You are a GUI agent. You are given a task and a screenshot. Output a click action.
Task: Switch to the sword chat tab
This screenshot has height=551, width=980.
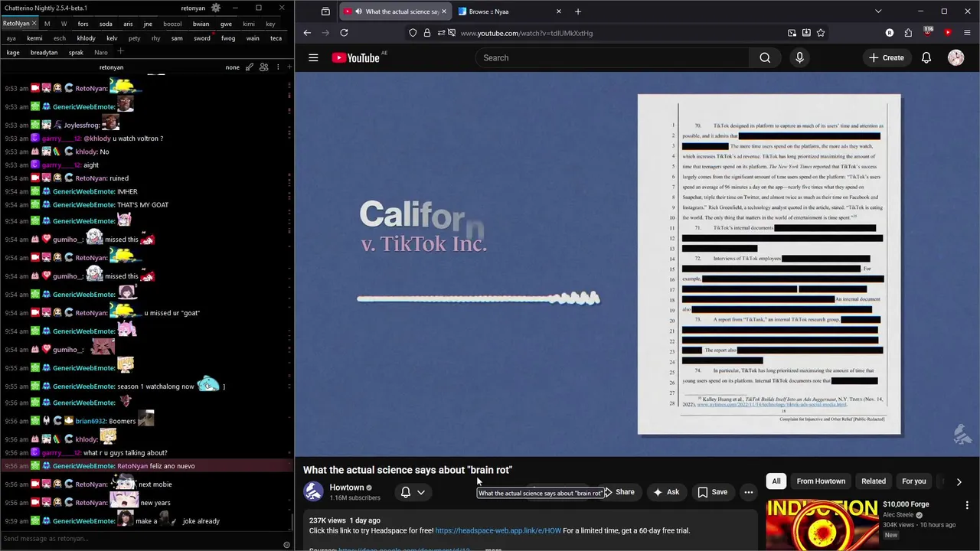tap(201, 38)
